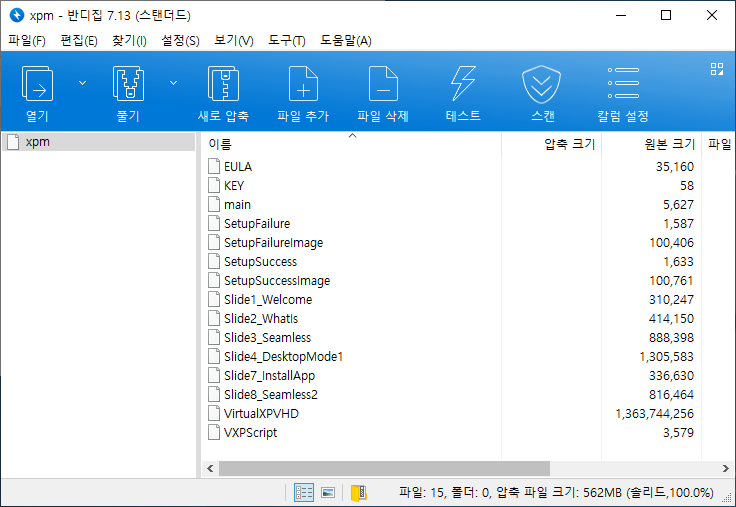Open the 도움말(A) menu

coord(346,41)
